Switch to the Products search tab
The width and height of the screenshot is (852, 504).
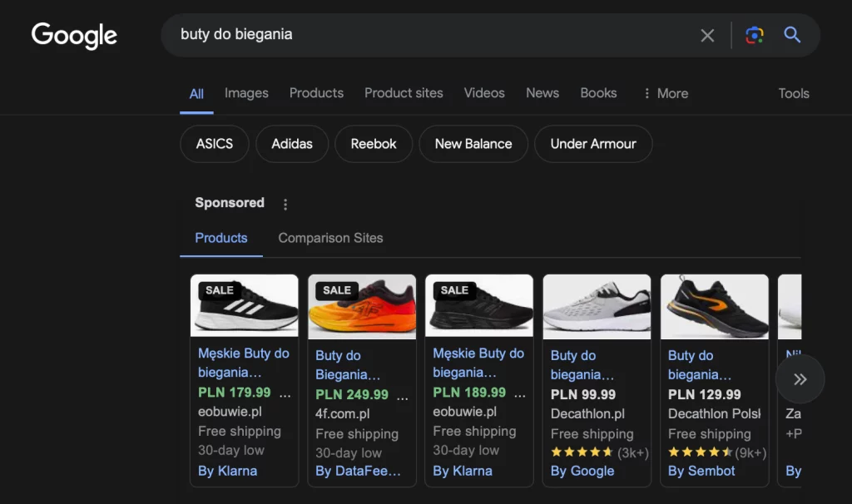click(x=316, y=93)
